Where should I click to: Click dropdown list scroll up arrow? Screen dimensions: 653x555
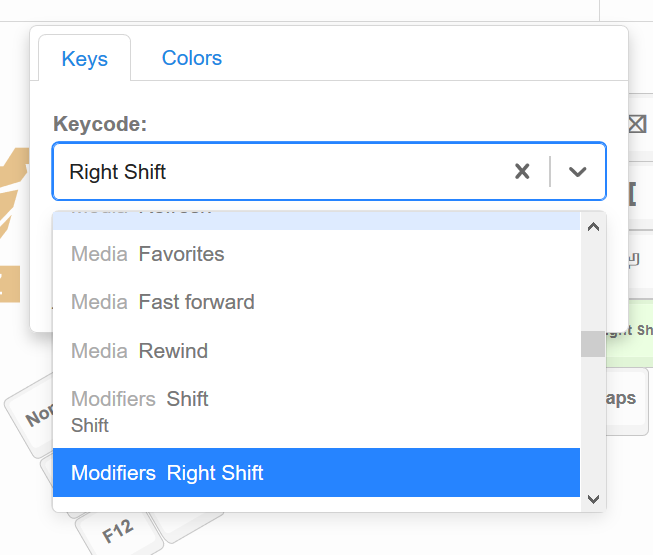pos(593,227)
